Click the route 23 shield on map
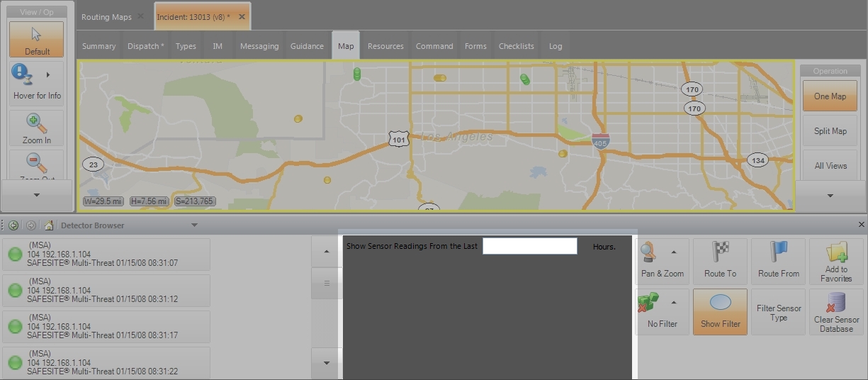 (x=93, y=164)
